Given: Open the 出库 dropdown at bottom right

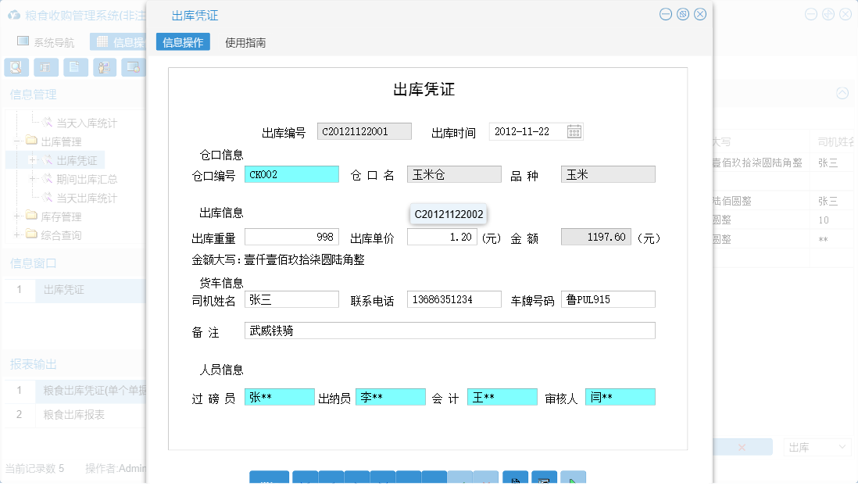Looking at the screenshot, I should pos(817,446).
